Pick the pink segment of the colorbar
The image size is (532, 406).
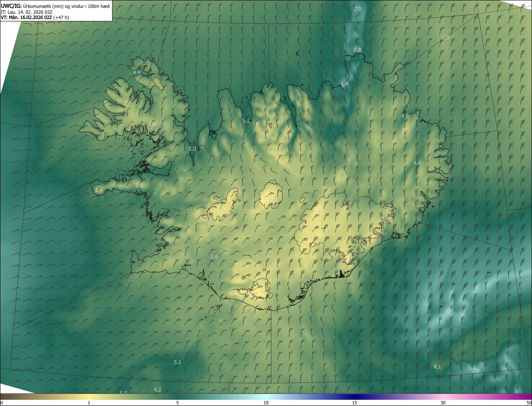point(443,397)
